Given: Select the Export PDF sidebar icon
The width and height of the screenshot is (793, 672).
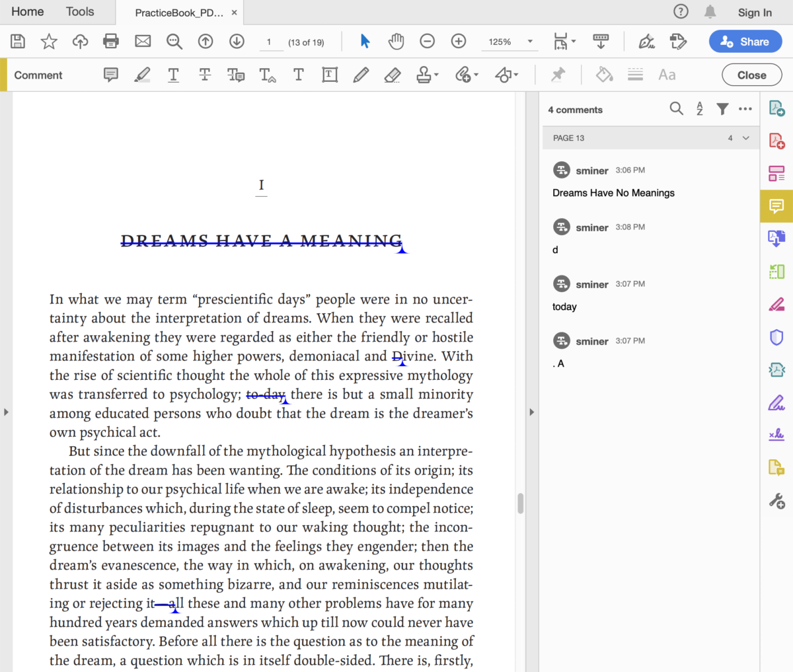Looking at the screenshot, I should coord(776,106).
